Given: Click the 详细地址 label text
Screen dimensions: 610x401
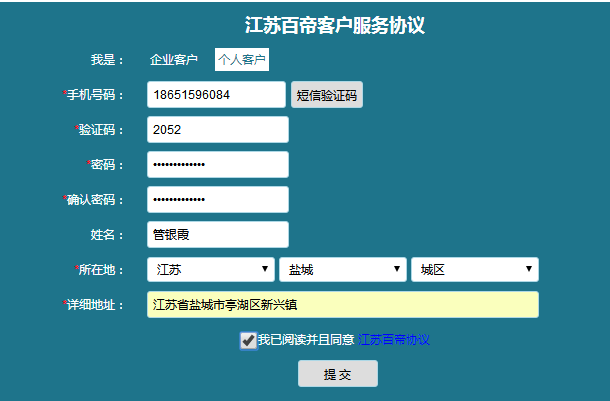Looking at the screenshot, I should [95, 305].
